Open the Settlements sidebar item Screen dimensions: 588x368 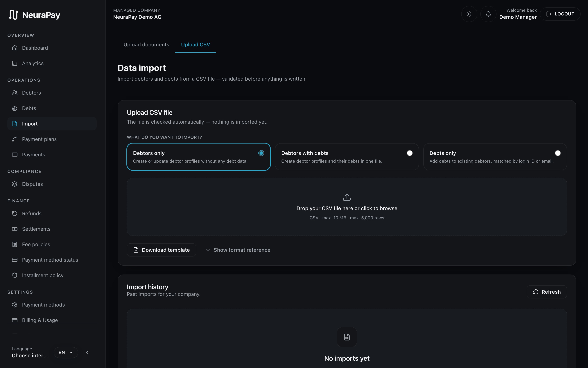click(52, 229)
